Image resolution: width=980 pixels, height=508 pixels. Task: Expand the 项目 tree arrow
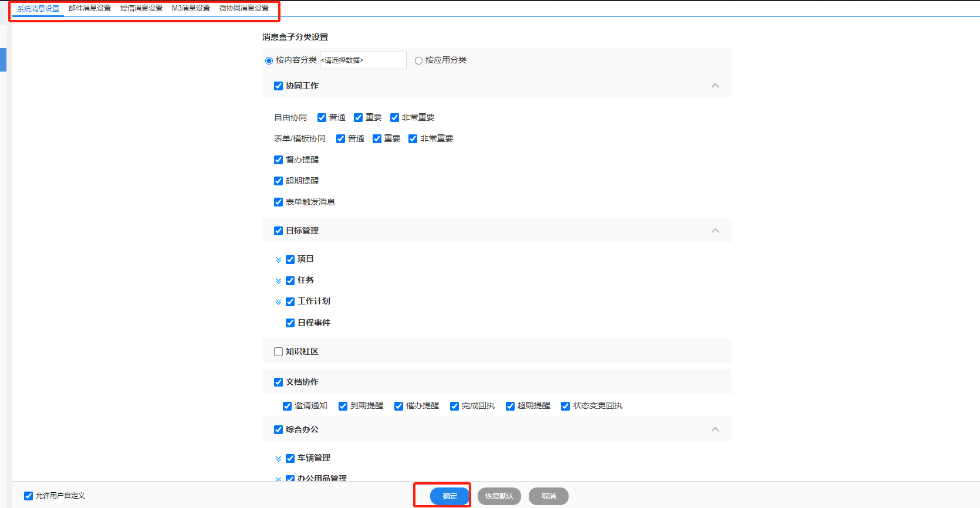pos(278,260)
